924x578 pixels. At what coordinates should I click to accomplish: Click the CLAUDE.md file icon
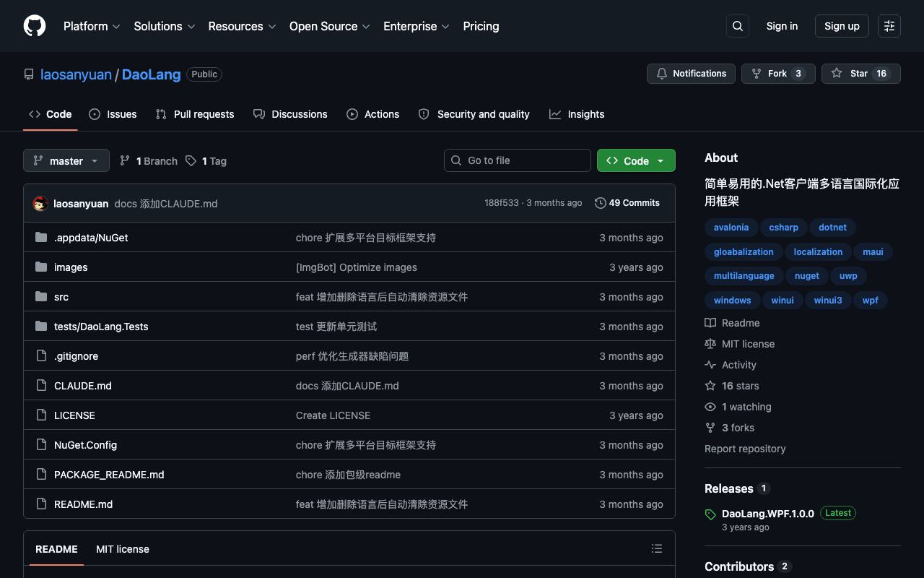pyautogui.click(x=41, y=385)
